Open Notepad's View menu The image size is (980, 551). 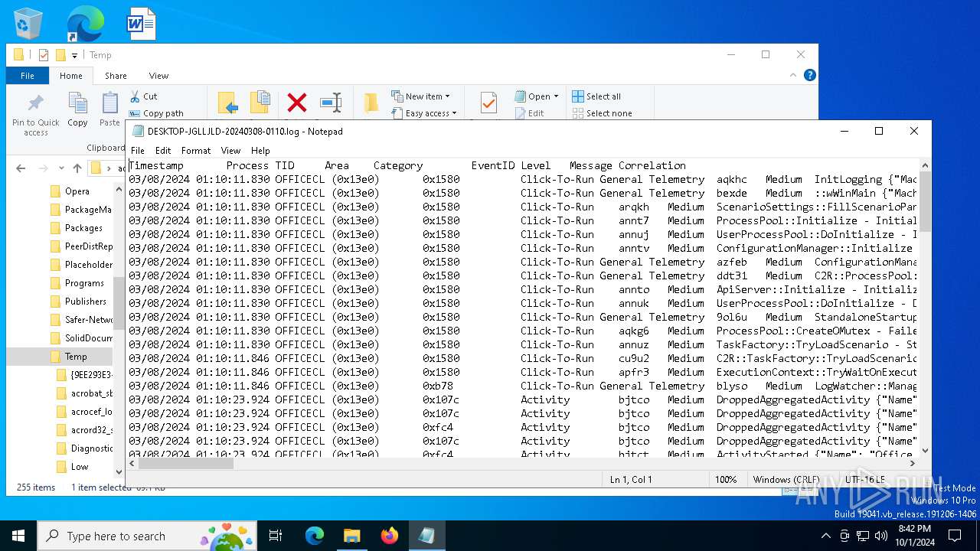(230, 151)
